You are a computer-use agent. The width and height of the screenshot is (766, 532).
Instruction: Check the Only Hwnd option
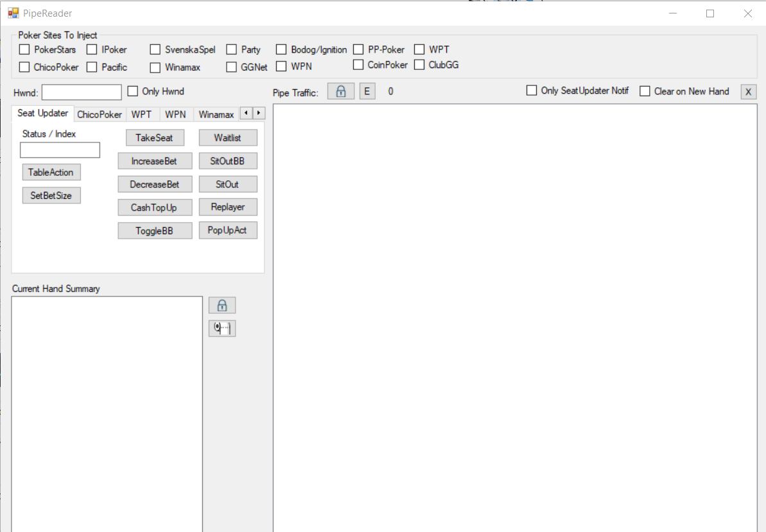point(133,91)
